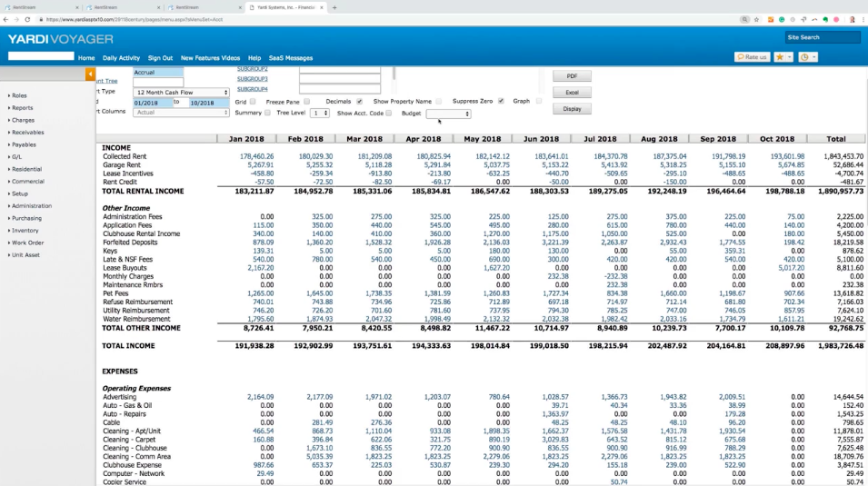Click the Accrual book field
Viewport: 868px width, 486px height.
(x=158, y=72)
